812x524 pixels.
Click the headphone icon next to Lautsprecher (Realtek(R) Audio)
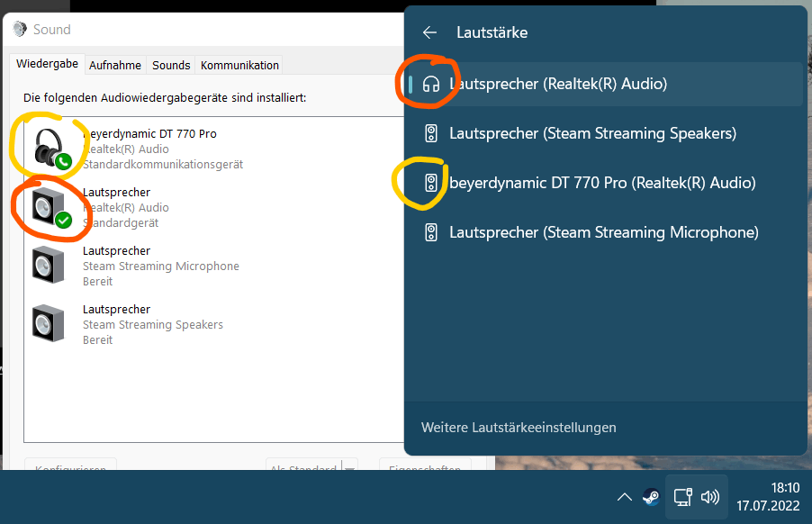(431, 84)
